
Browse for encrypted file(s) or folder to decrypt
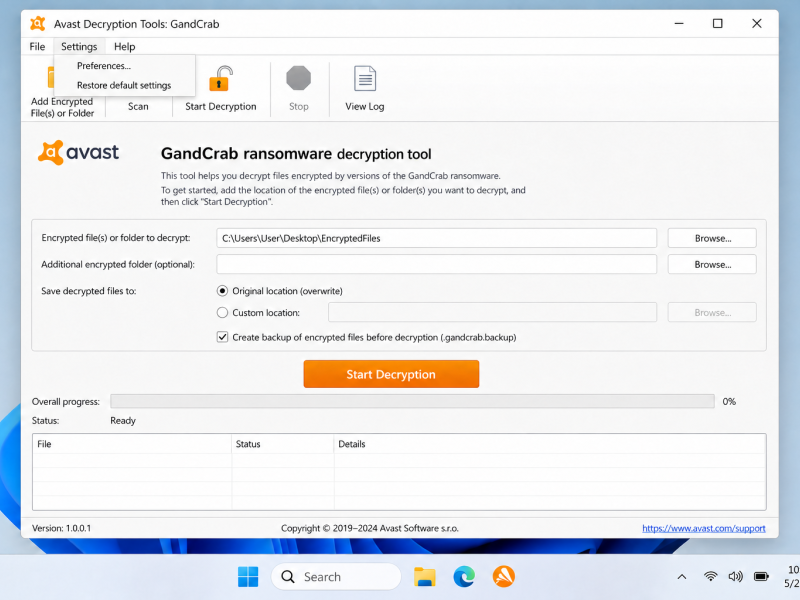(x=712, y=238)
